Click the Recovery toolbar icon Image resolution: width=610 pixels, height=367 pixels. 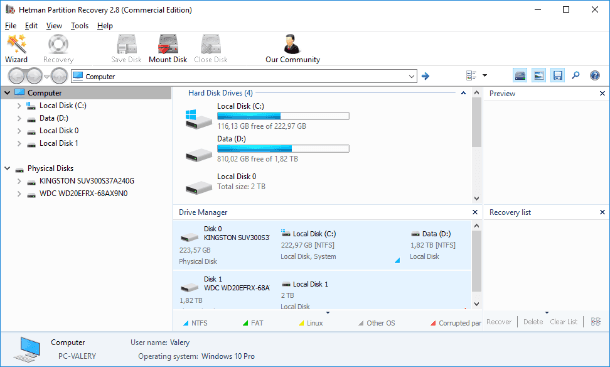click(58, 48)
